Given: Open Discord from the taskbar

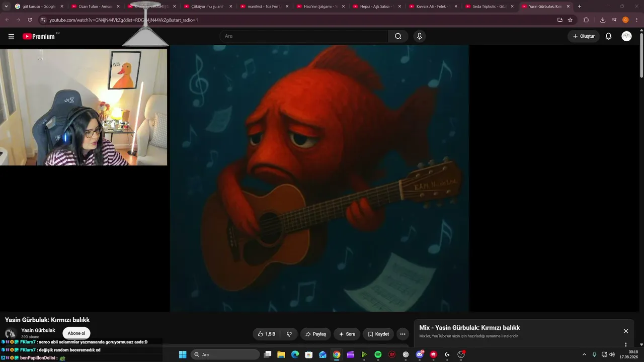Looking at the screenshot, I should 420,354.
